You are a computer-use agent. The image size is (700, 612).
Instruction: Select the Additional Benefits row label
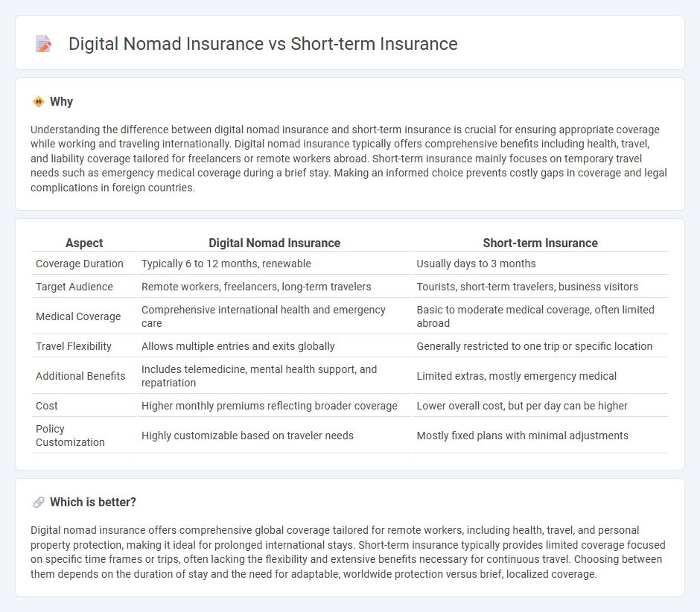point(80,376)
